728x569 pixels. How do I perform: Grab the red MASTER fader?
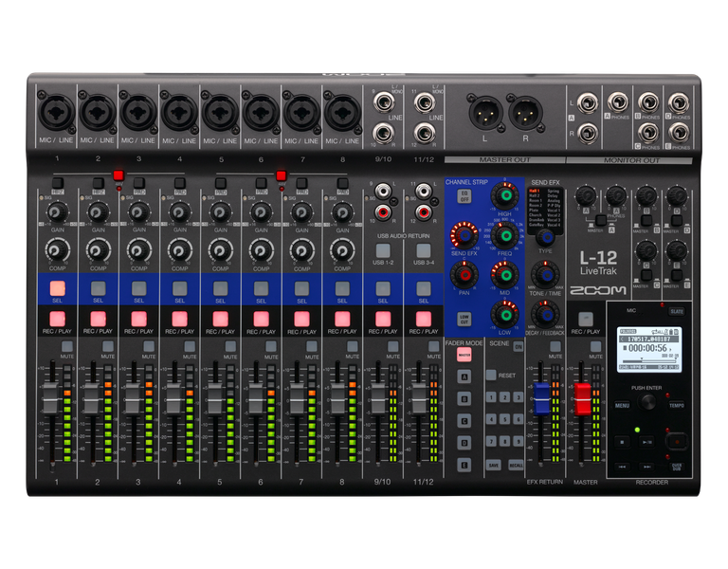(x=583, y=399)
